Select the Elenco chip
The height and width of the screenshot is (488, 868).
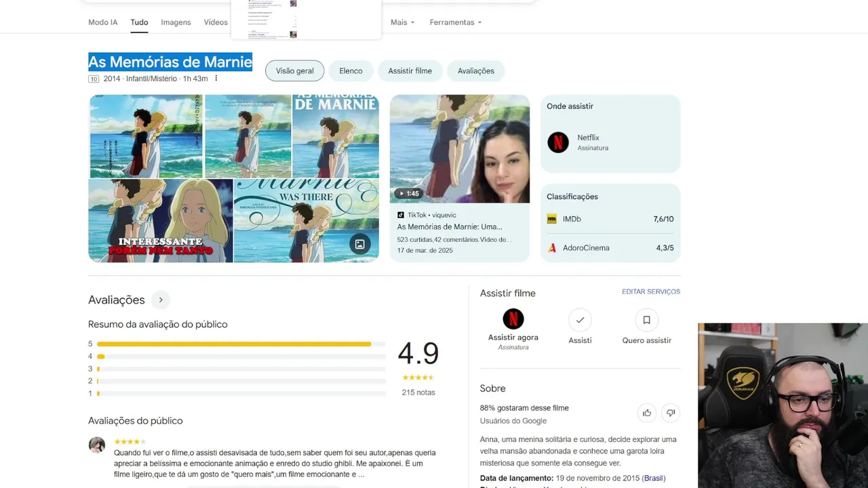[x=351, y=70]
